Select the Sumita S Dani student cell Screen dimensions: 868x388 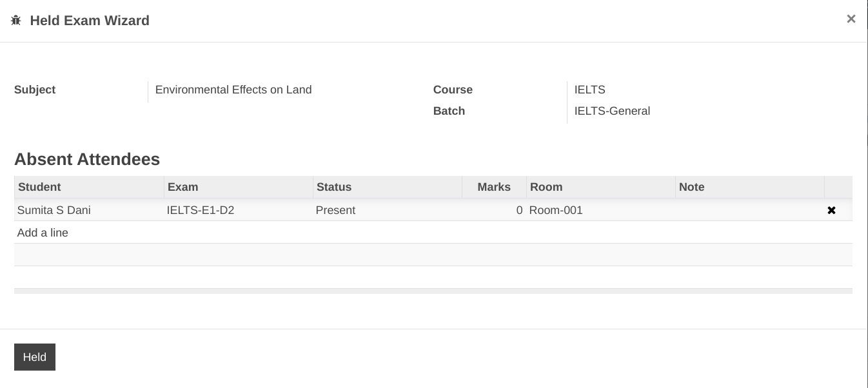[x=89, y=210]
